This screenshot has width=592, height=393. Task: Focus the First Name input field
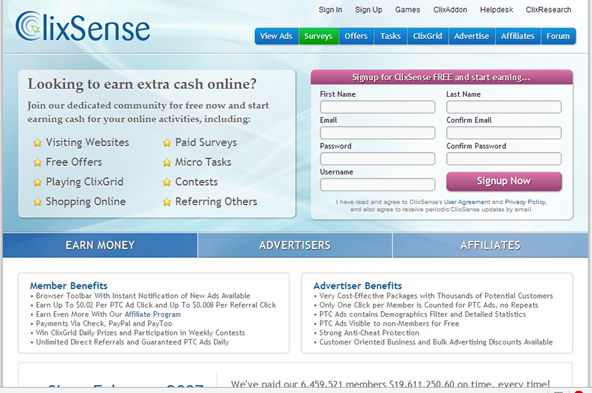(378, 107)
